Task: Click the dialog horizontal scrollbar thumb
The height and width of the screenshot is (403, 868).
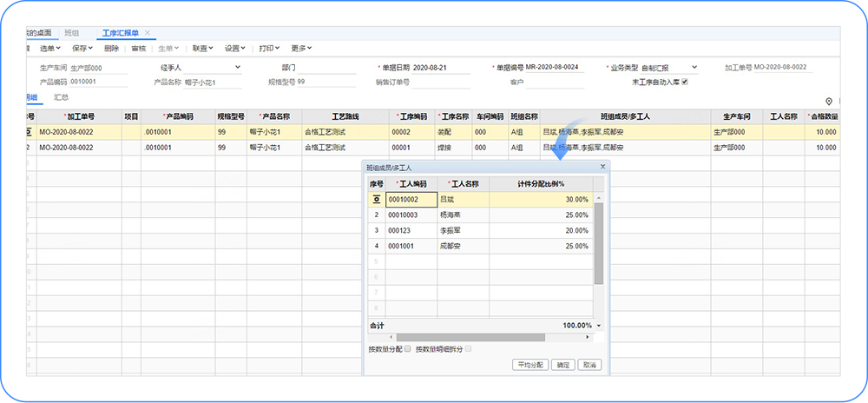Action: (470, 337)
